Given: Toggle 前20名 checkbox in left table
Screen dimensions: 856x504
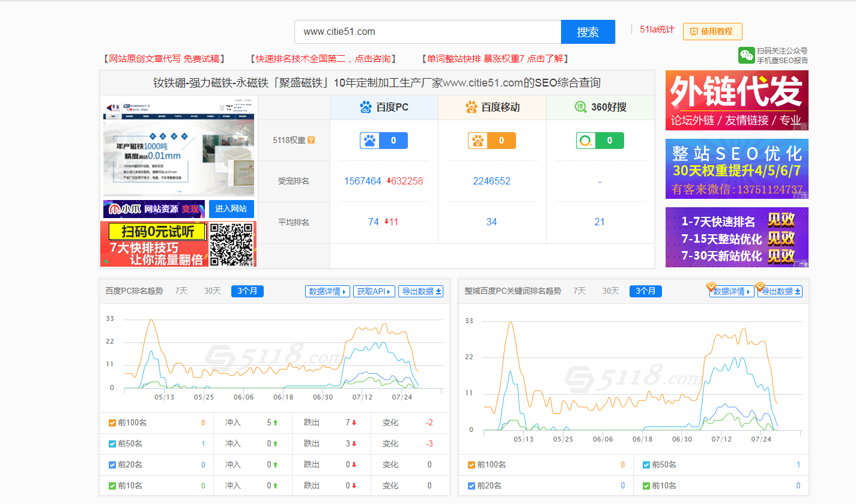Looking at the screenshot, I should click(x=112, y=465).
